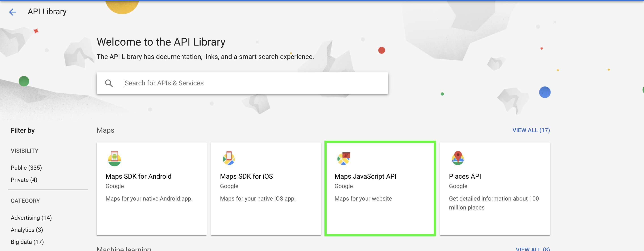Click the search magnifier icon
This screenshot has width=644, height=251.
pyautogui.click(x=109, y=83)
